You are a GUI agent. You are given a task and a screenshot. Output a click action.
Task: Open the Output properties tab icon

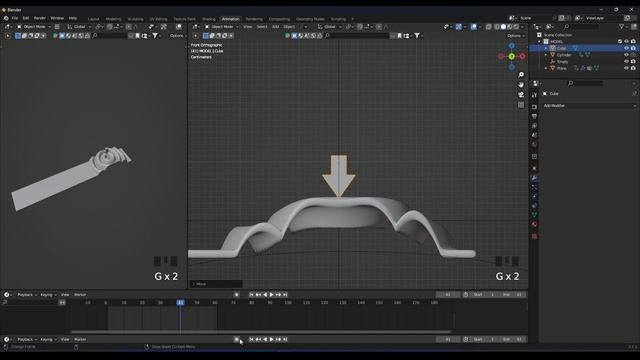[534, 116]
